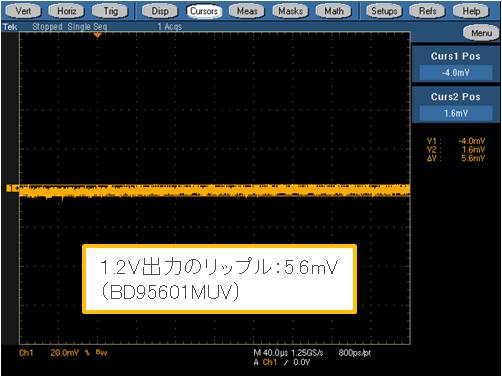The height and width of the screenshot is (377, 502).
Task: Open the Meas measurement menu
Action: (x=247, y=11)
